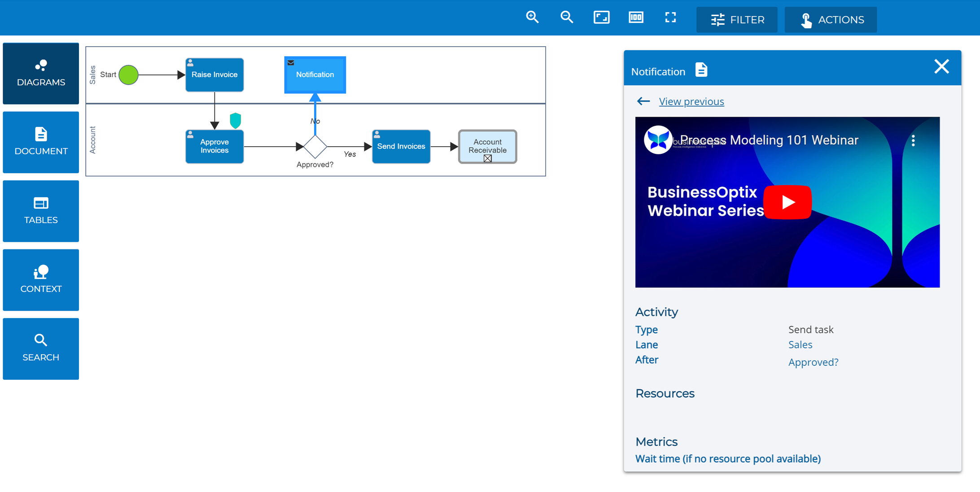Open the DOCUMENT panel
The height and width of the screenshot is (492, 980).
[x=41, y=142]
